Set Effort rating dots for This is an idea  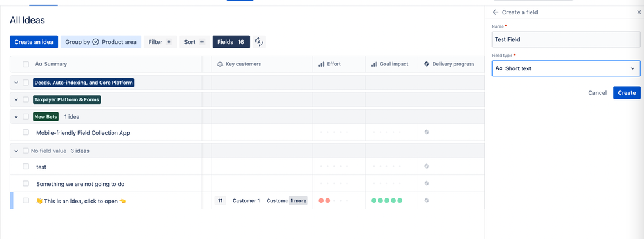click(334, 200)
